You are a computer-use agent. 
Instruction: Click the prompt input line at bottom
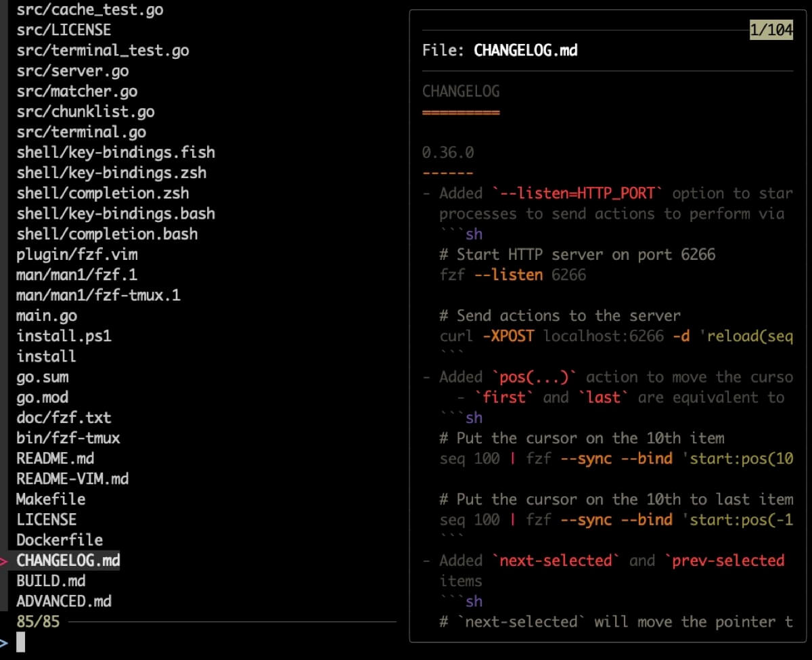point(20,642)
